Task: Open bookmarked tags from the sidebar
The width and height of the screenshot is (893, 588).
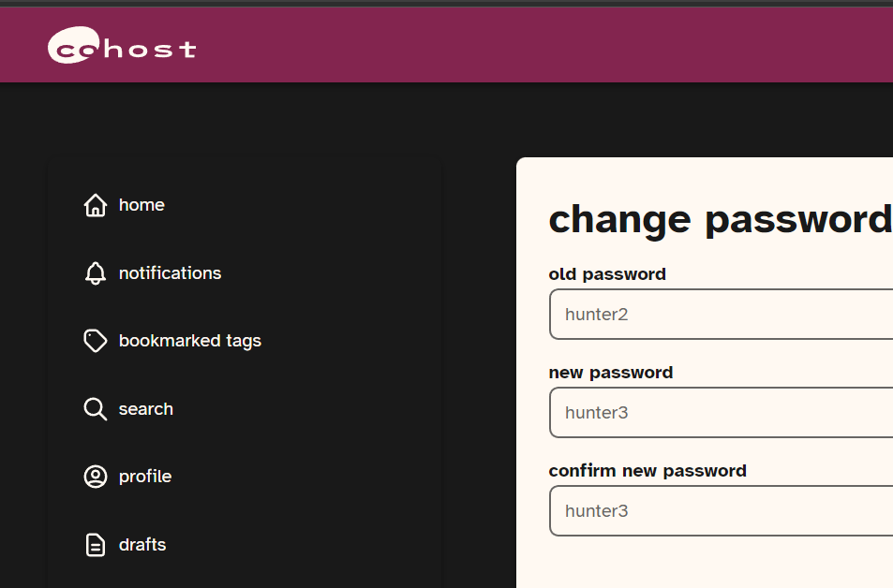Action: pyautogui.click(x=189, y=341)
